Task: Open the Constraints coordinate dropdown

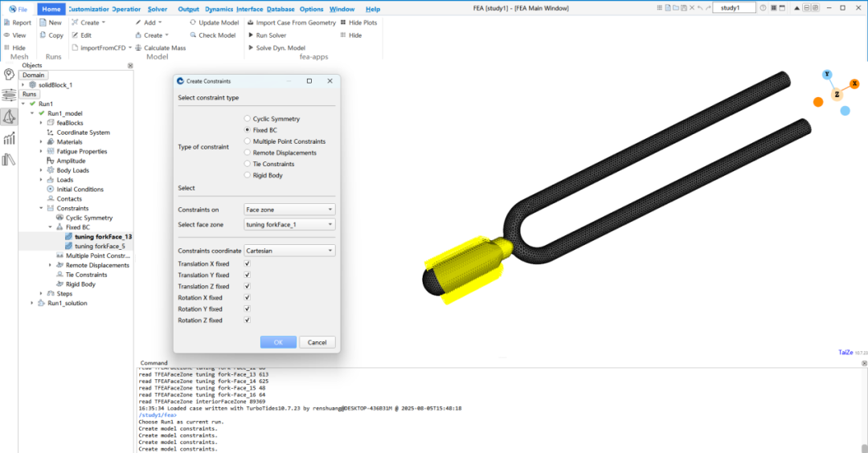Action: [x=289, y=251]
